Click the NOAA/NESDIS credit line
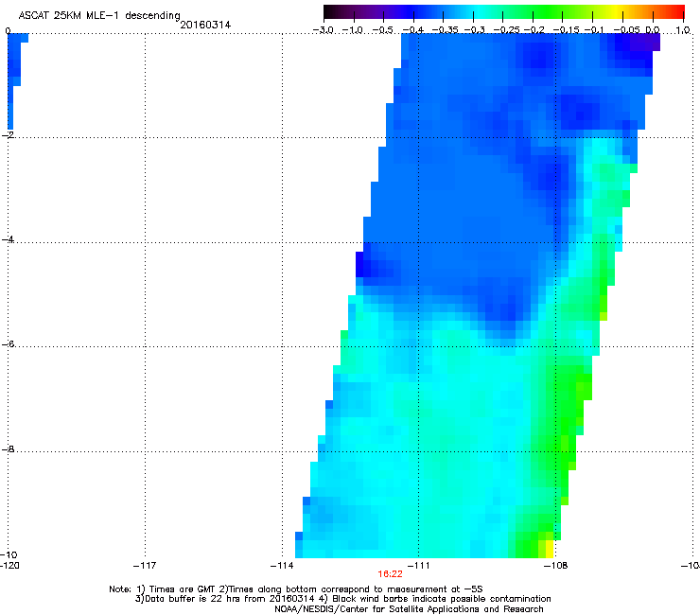The width and height of the screenshot is (700, 615). (x=409, y=609)
